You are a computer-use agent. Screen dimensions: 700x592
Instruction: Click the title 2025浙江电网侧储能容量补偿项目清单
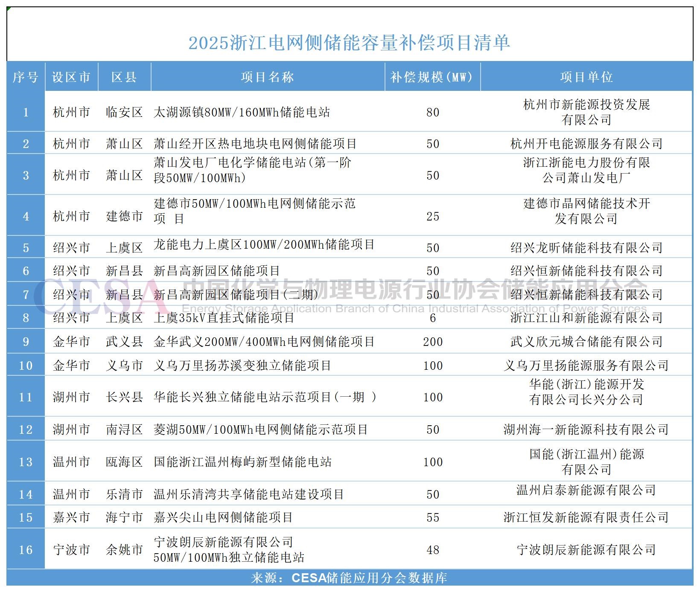(349, 43)
